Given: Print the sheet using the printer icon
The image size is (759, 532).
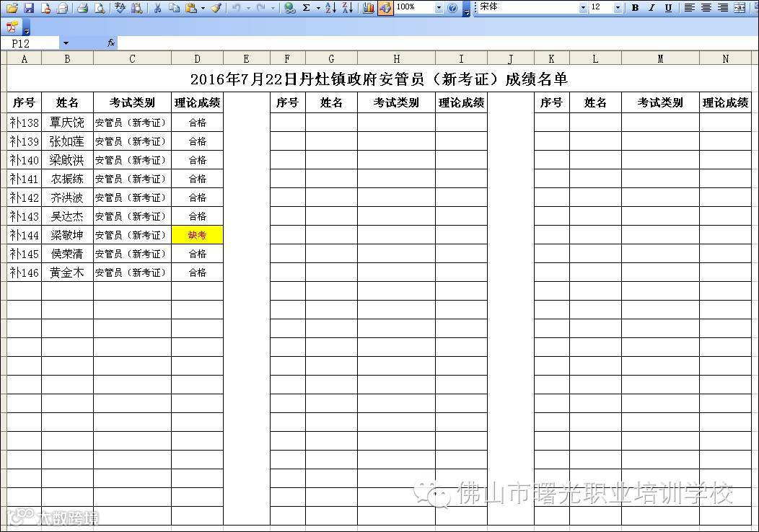Looking at the screenshot, I should pyautogui.click(x=83, y=8).
